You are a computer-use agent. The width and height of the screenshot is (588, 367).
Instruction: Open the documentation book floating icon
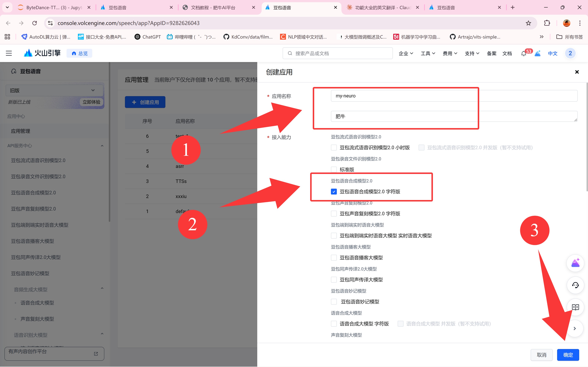click(x=575, y=307)
